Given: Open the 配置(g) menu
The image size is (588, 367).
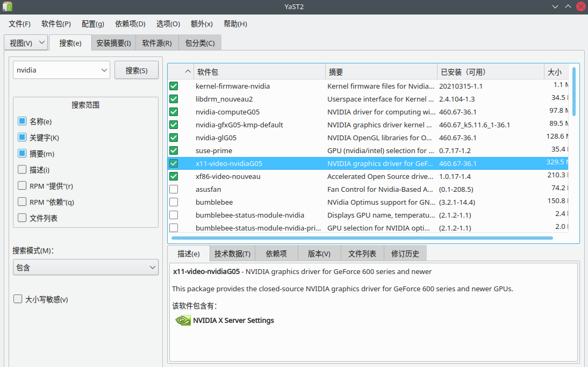Looking at the screenshot, I should [92, 24].
